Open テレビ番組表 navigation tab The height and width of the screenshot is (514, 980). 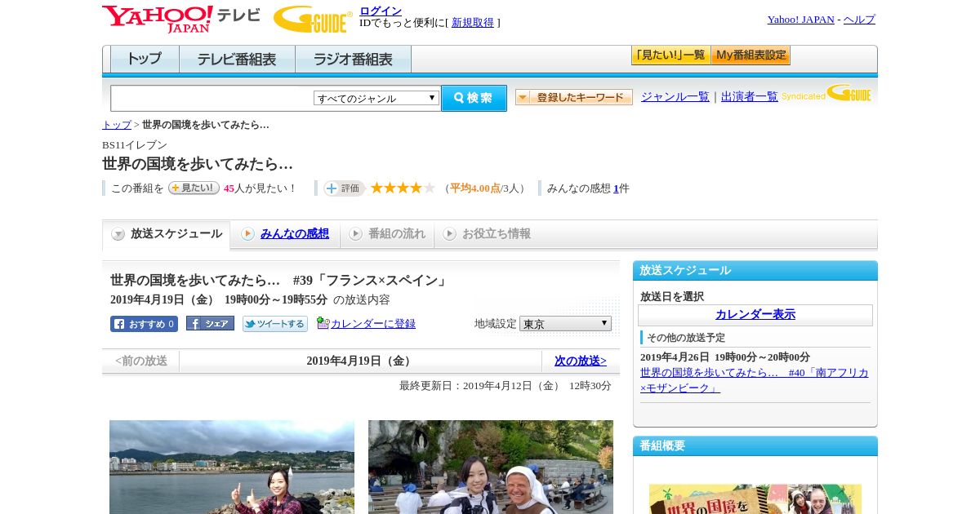point(237,60)
